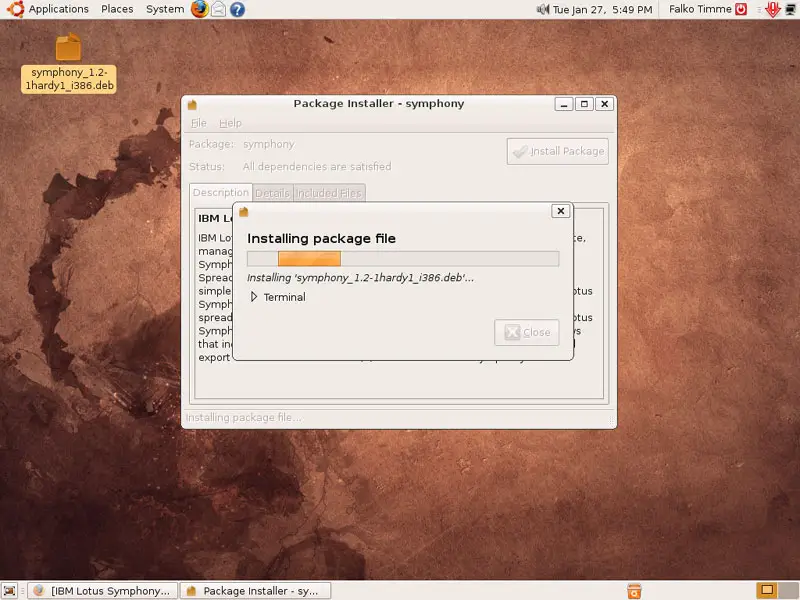Screen dimensions: 800x600
Task: Open the volume speaker icon
Action: [543, 9]
